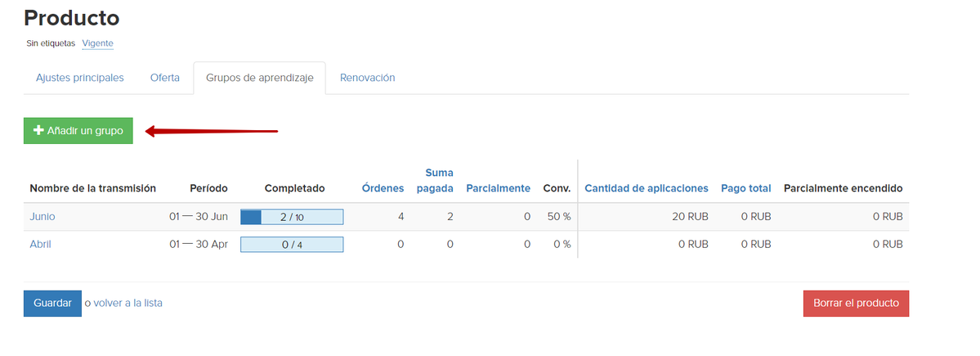Sort by Cantidad de aplicaciones header

(646, 188)
